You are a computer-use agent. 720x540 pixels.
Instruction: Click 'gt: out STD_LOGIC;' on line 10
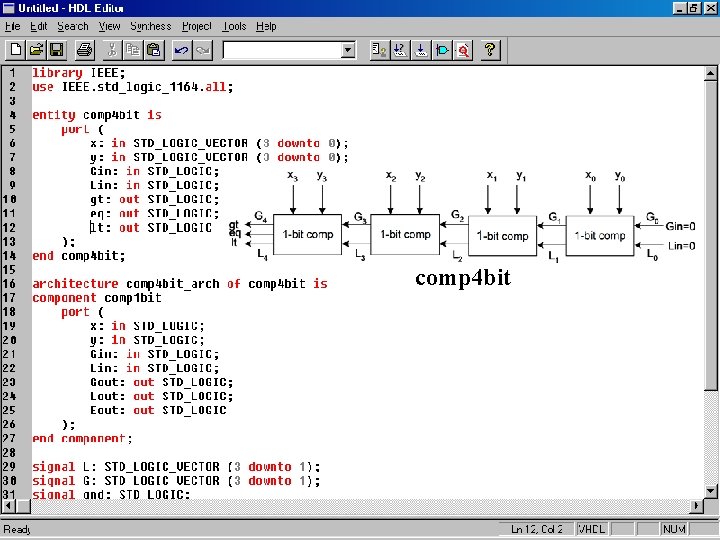tap(155, 199)
